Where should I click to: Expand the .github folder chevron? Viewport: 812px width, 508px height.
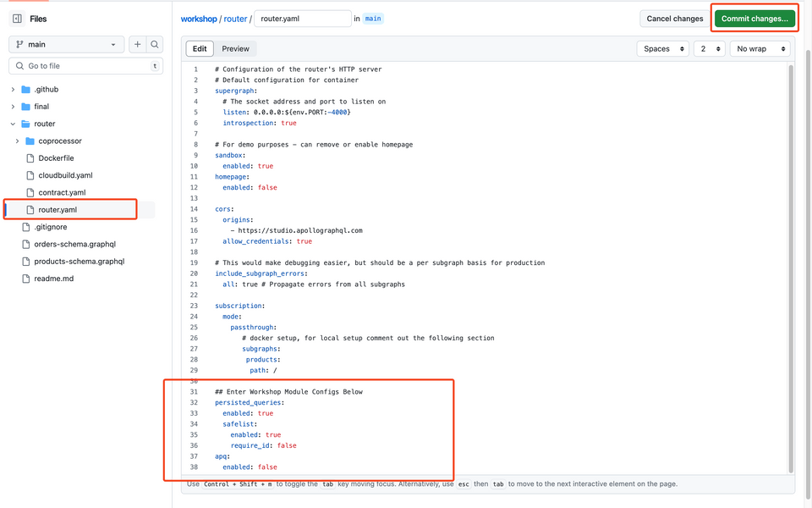point(13,90)
